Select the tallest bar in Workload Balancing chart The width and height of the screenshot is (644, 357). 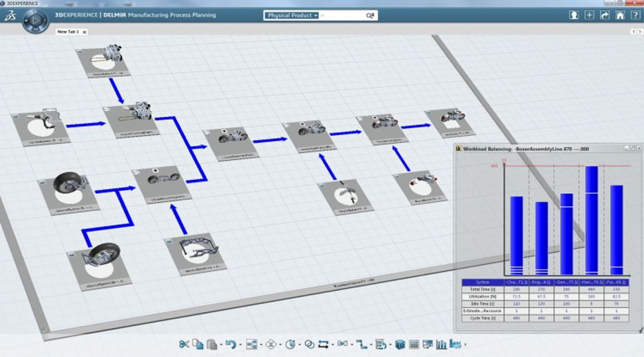pyautogui.click(x=590, y=221)
